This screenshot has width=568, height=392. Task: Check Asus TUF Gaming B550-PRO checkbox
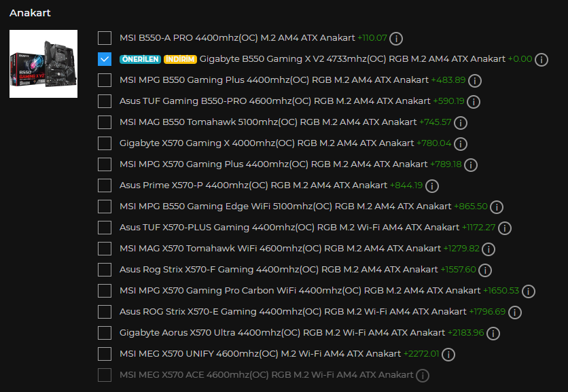click(105, 101)
